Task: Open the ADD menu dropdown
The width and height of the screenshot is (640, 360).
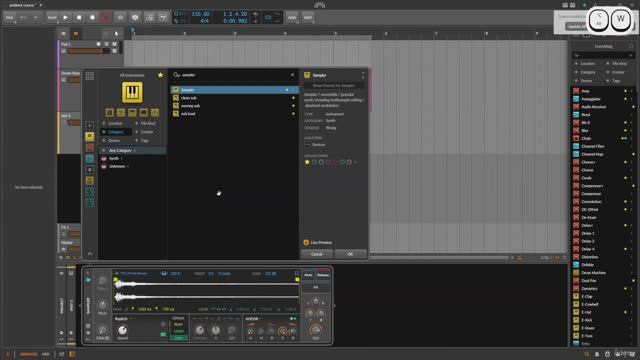Action: 292,18
